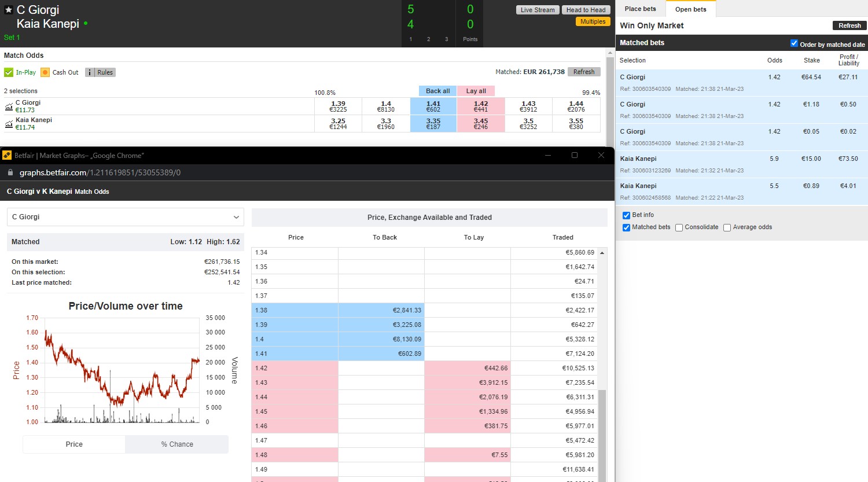Image resolution: width=868 pixels, height=482 pixels.
Task: Open the market graph icon for Kaia Kanepi
Action: pos(9,124)
